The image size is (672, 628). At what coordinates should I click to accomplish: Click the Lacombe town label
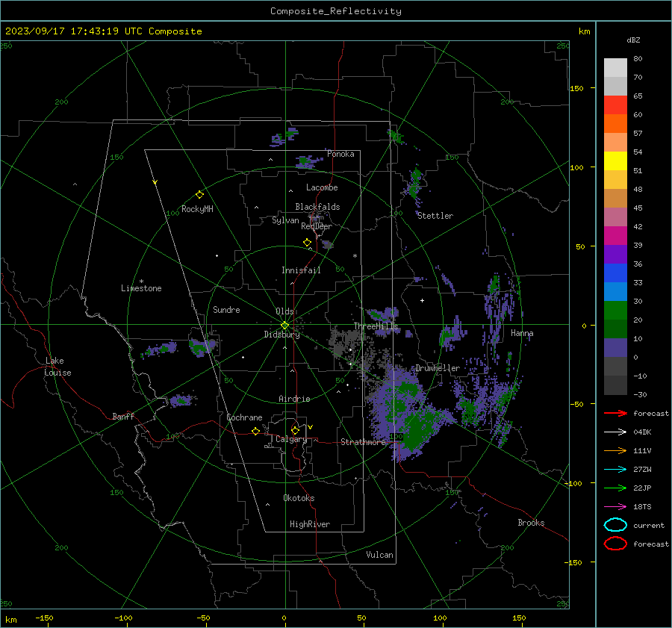pyautogui.click(x=322, y=187)
